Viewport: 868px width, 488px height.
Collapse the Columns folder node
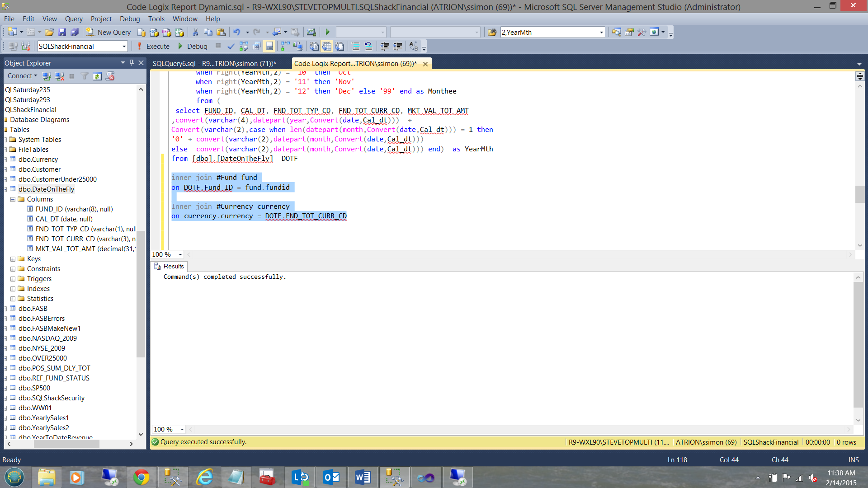pyautogui.click(x=13, y=199)
